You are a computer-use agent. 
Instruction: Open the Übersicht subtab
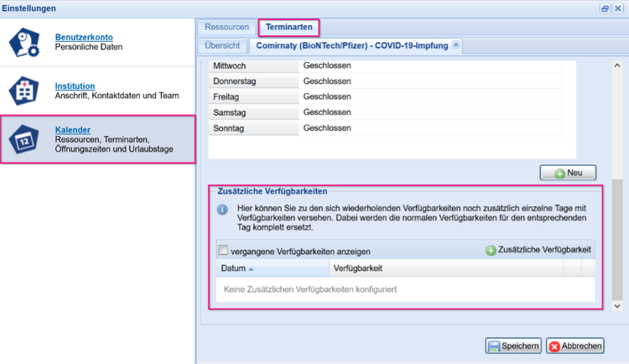pyautogui.click(x=222, y=44)
